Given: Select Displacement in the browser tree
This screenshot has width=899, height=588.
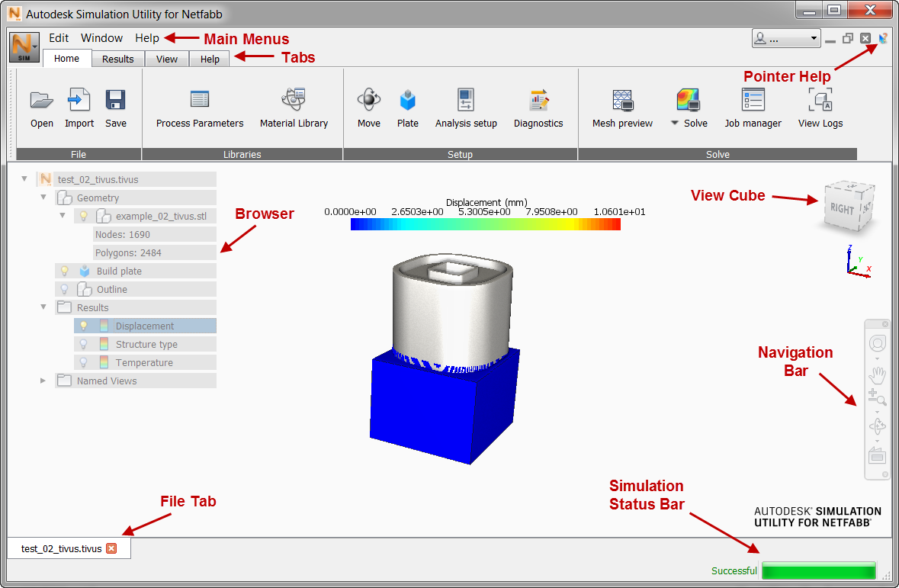Looking at the screenshot, I should coord(144,326).
